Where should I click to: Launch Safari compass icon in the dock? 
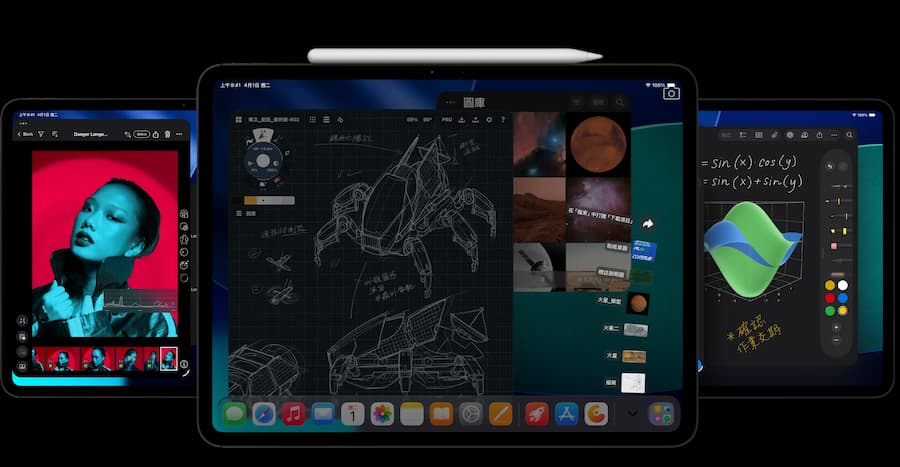[x=264, y=414]
